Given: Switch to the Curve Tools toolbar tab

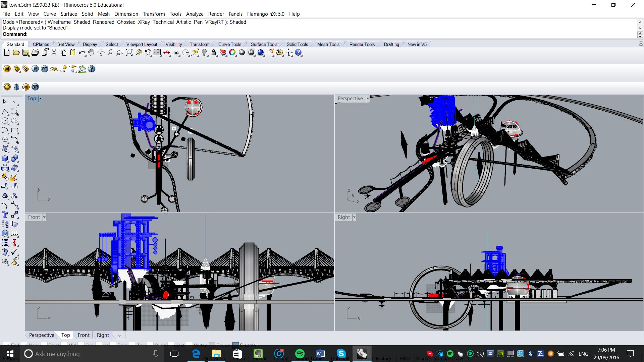Looking at the screenshot, I should [x=230, y=44].
